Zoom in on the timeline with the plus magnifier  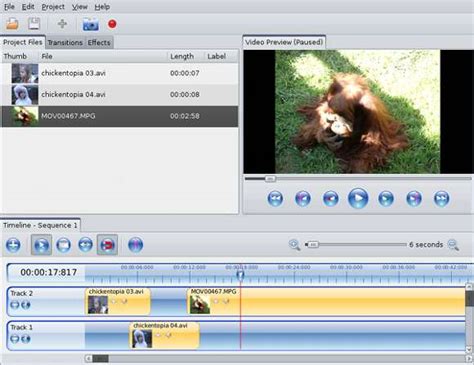tap(294, 245)
